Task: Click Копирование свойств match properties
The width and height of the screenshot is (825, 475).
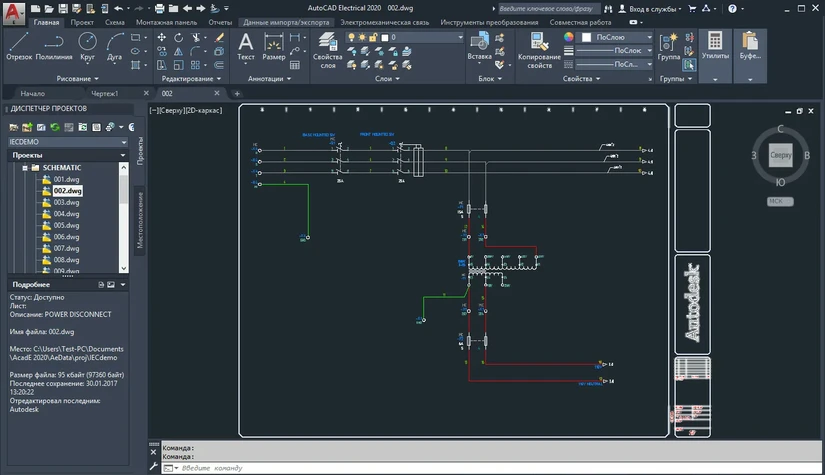Action: click(539, 50)
